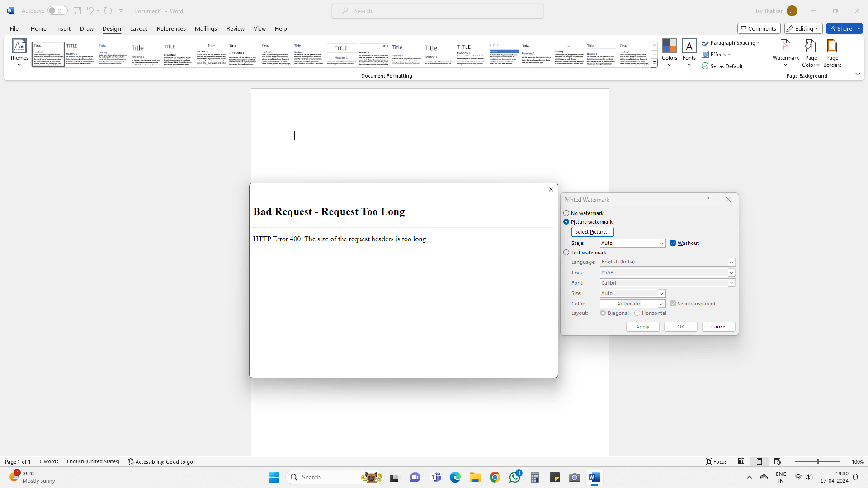This screenshot has height=488, width=868.
Task: Click the Undo icon
Action: point(90,11)
